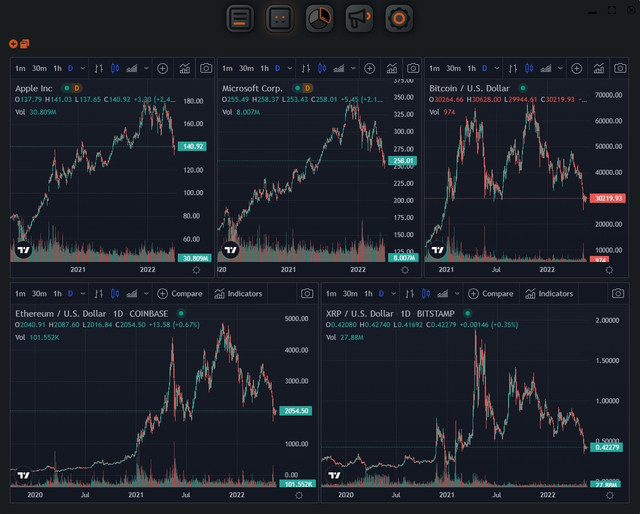Click the 258.01 price label on Microsoft chart
Screen dimensions: 640x514
pyautogui.click(x=402, y=161)
